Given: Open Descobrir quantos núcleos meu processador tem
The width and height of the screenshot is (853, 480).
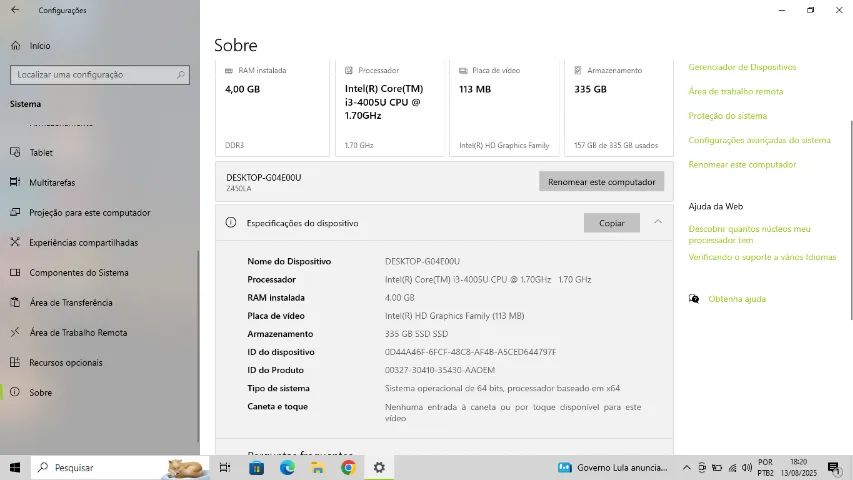Looking at the screenshot, I should [749, 235].
